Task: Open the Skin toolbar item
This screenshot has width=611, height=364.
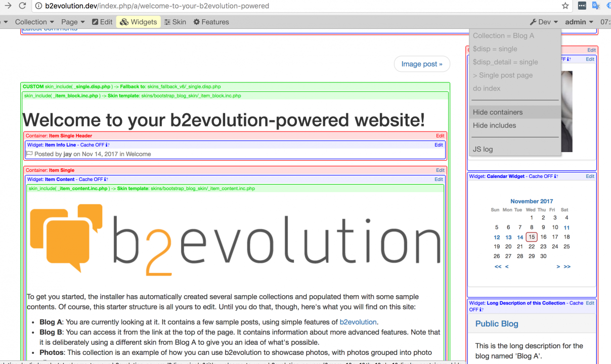Action: coord(175,22)
